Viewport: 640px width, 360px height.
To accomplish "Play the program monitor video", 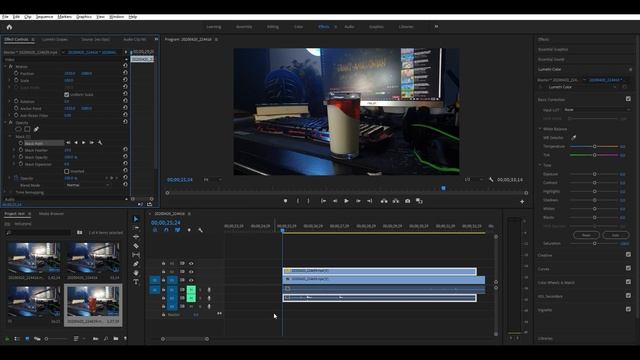I will click(x=346, y=201).
